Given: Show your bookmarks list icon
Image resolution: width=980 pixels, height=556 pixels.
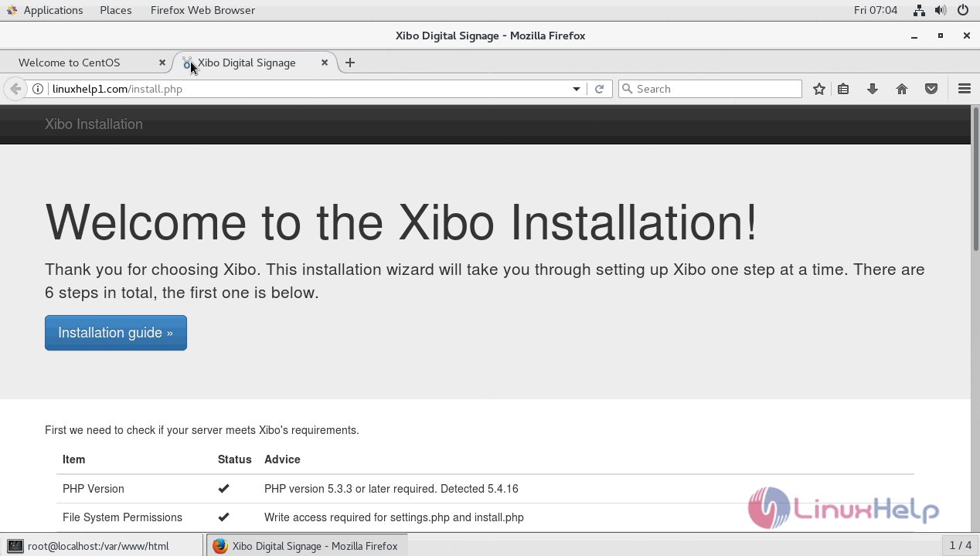Looking at the screenshot, I should tap(843, 89).
